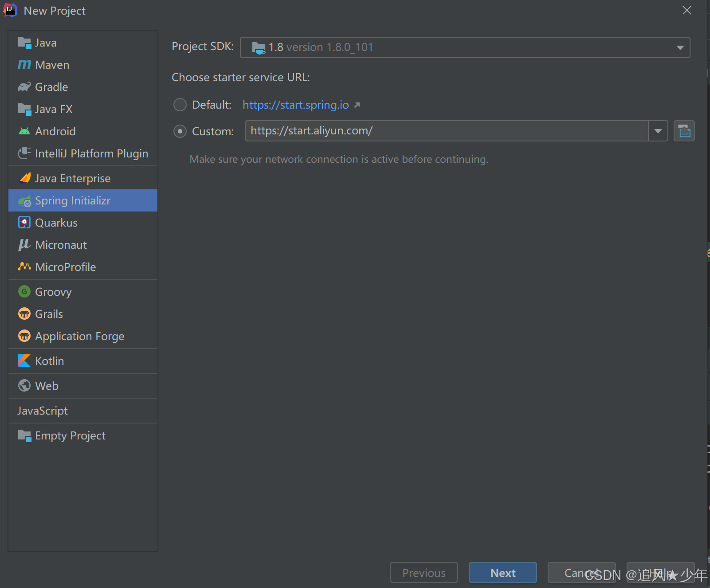The width and height of the screenshot is (710, 588).
Task: Open the Custom URL history dropdown arrow
Action: 658,131
